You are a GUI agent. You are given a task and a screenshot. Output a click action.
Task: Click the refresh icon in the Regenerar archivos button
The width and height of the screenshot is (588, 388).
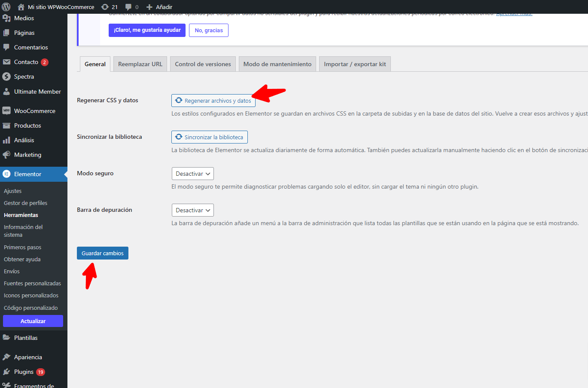(x=179, y=100)
